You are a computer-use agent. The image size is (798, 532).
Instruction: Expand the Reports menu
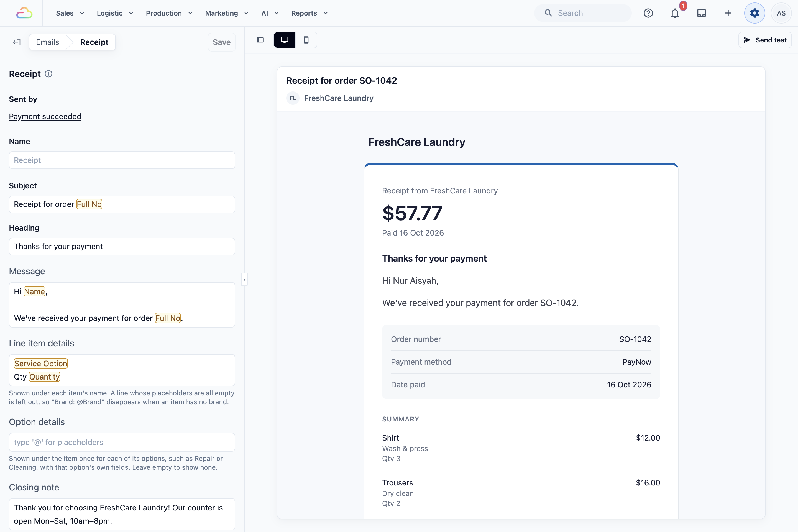pos(310,13)
